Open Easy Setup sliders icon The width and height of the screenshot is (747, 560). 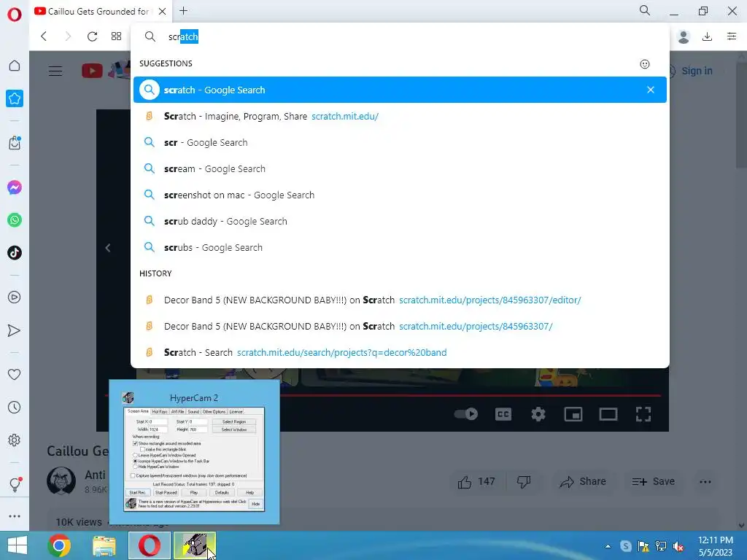pos(732,36)
